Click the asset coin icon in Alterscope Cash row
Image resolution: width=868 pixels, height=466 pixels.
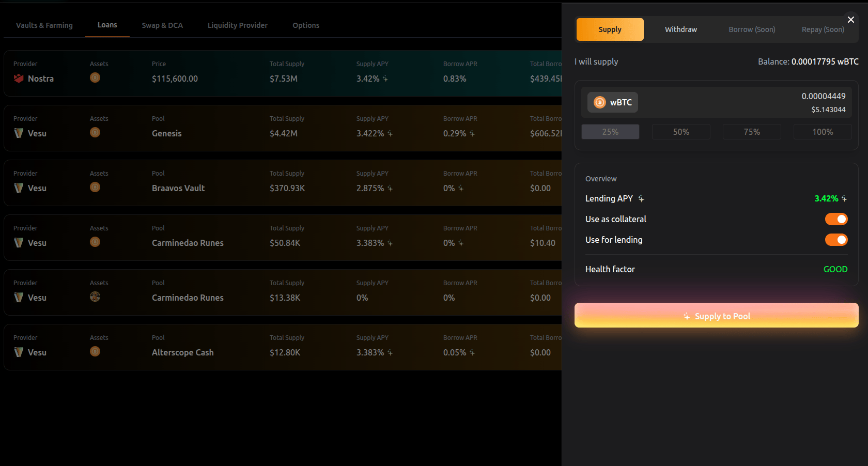click(95, 351)
